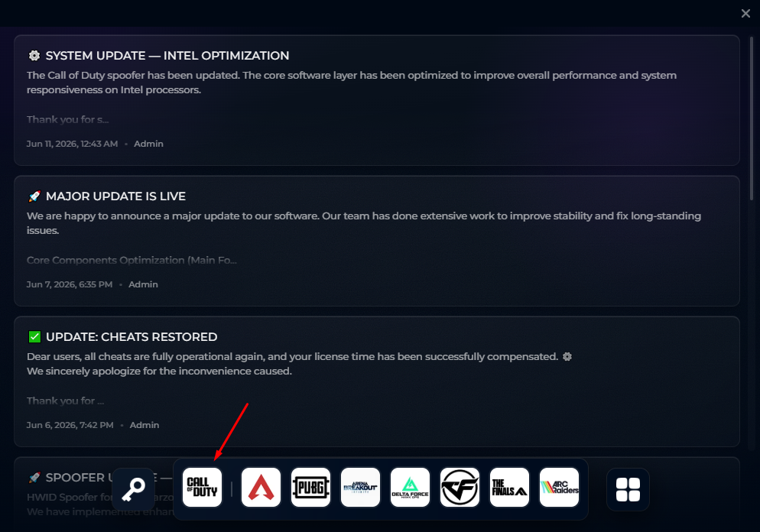Choose the PUBG game icon

point(310,488)
